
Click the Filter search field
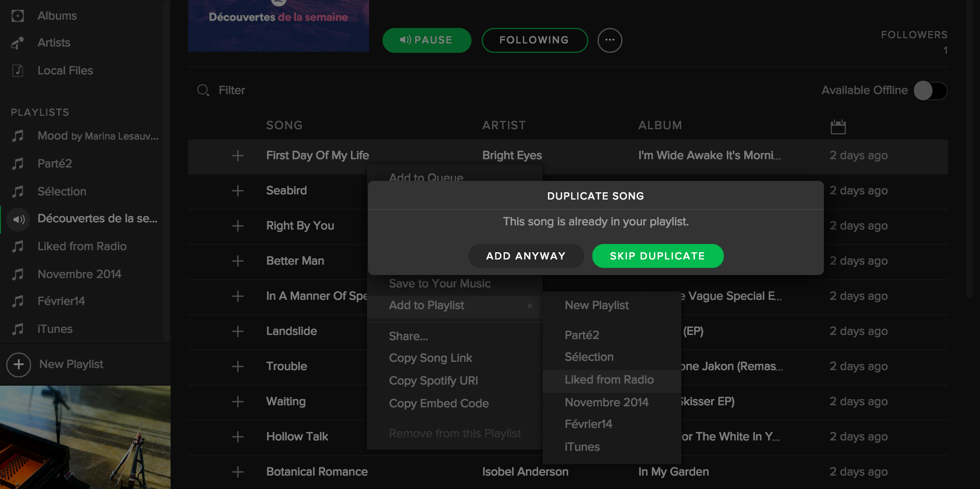pos(232,90)
